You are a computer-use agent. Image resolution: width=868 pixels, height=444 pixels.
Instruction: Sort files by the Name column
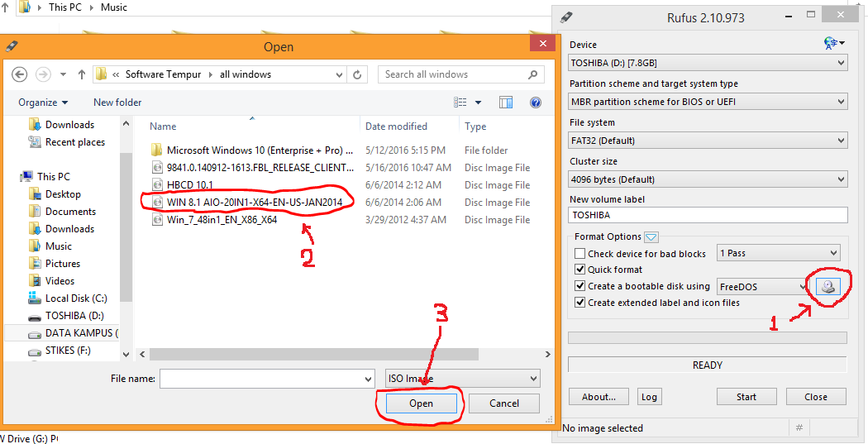pyautogui.click(x=163, y=127)
